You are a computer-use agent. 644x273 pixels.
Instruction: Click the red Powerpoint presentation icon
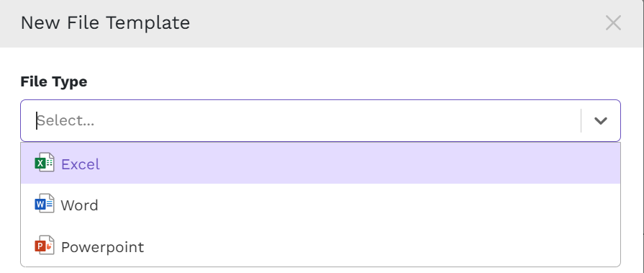pyautogui.click(x=45, y=246)
